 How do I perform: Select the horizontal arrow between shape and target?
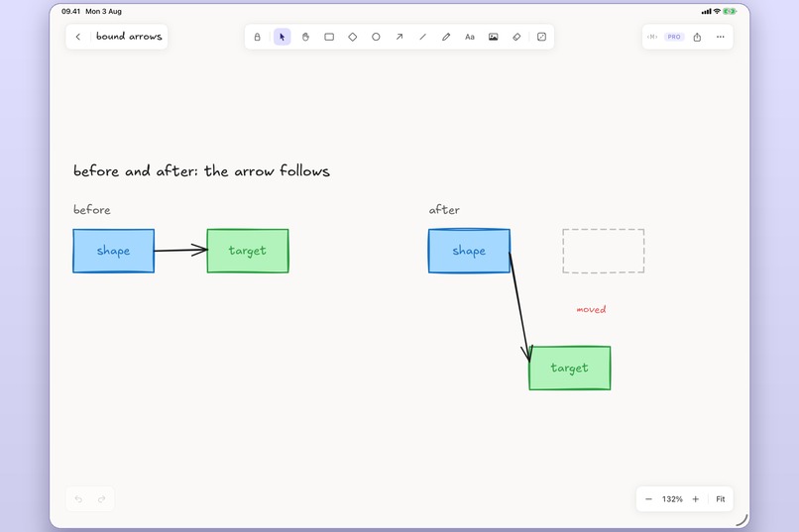tap(180, 250)
